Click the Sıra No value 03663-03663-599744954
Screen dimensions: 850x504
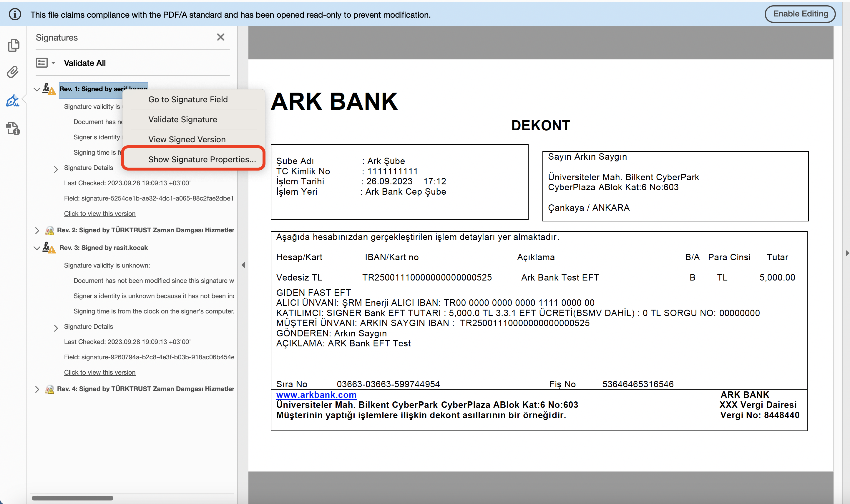coord(388,384)
